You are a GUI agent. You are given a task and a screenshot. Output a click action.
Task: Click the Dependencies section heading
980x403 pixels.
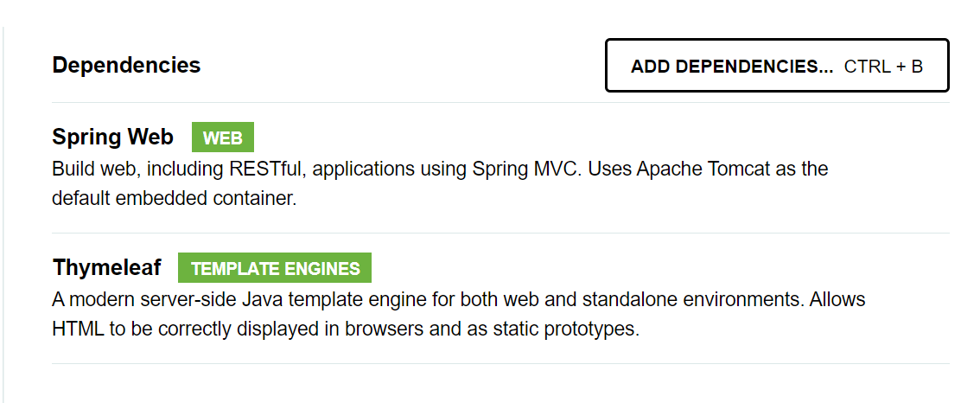(x=126, y=65)
